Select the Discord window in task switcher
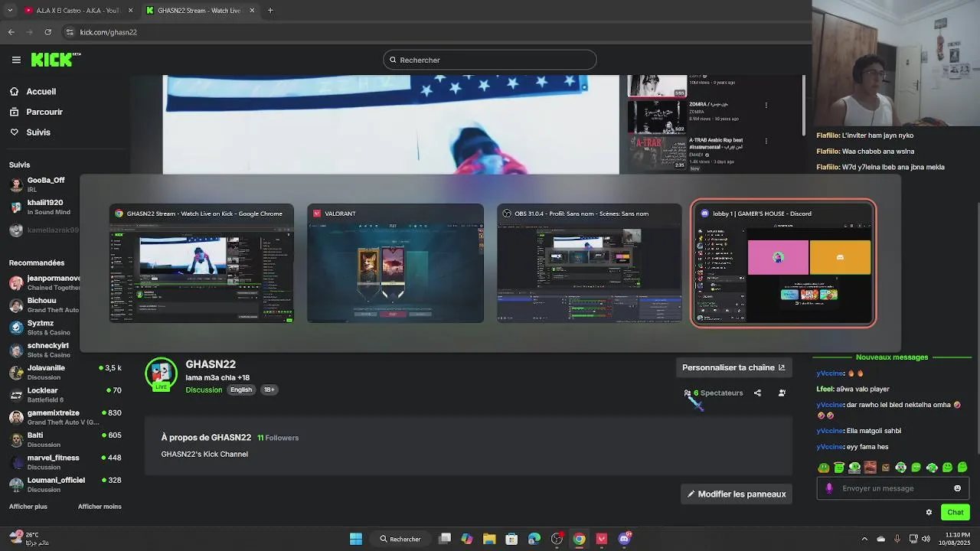980x551 pixels. (783, 263)
